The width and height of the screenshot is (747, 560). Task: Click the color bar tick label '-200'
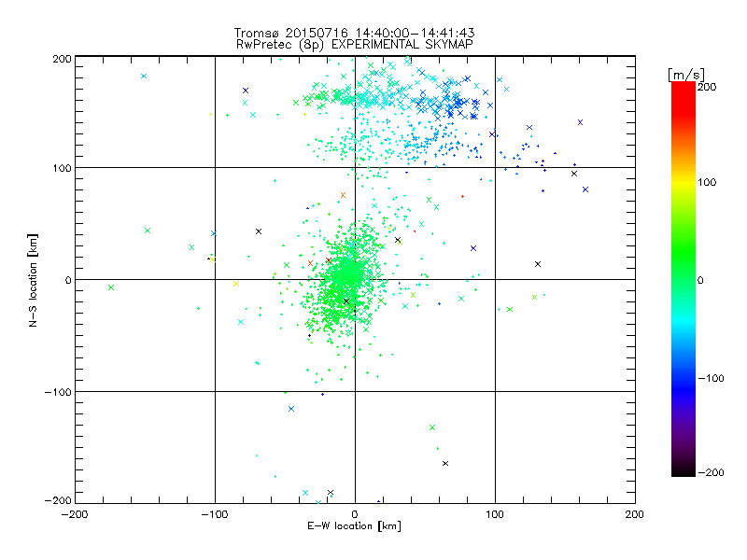point(711,473)
